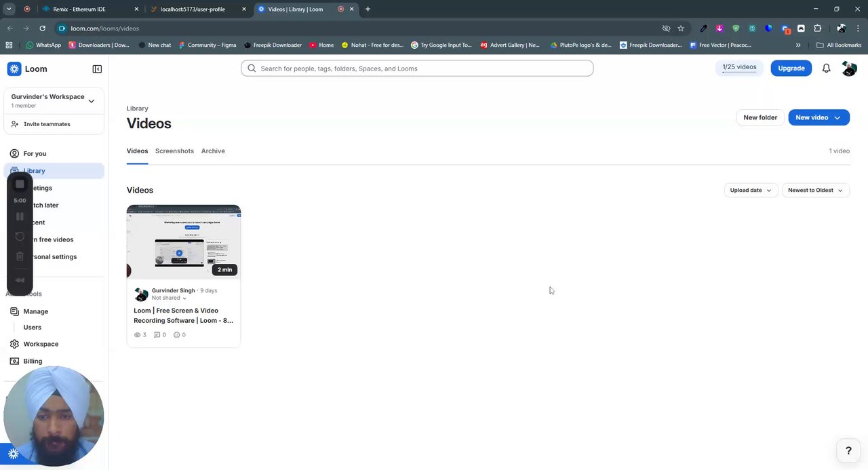Screen dimensions: 868x470
Task: Open the notifications bell
Action: click(826, 68)
